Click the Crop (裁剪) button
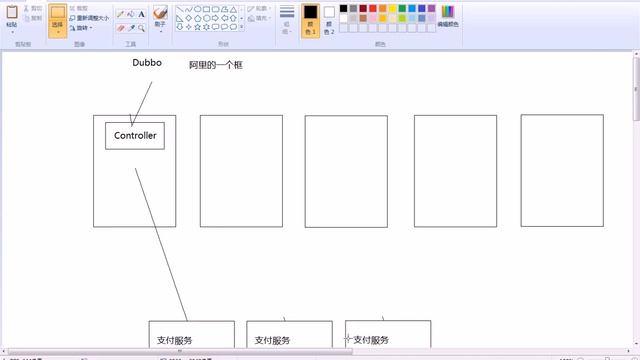 (79, 8)
